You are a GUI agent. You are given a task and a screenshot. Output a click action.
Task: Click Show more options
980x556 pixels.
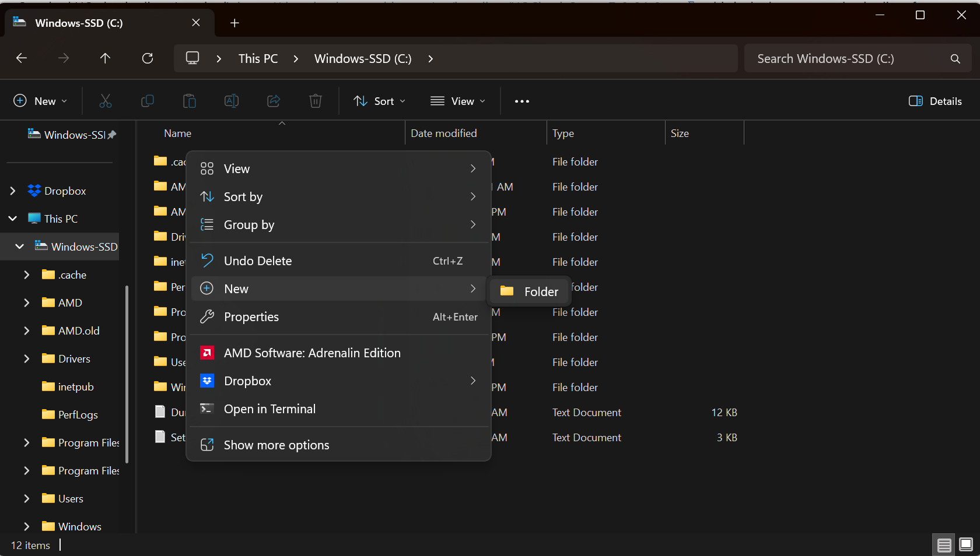point(276,445)
